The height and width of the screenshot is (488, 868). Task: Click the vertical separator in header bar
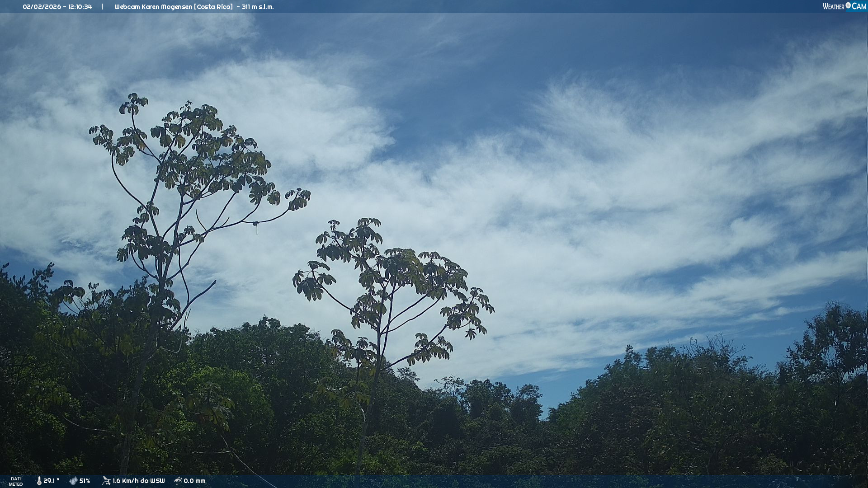point(102,7)
